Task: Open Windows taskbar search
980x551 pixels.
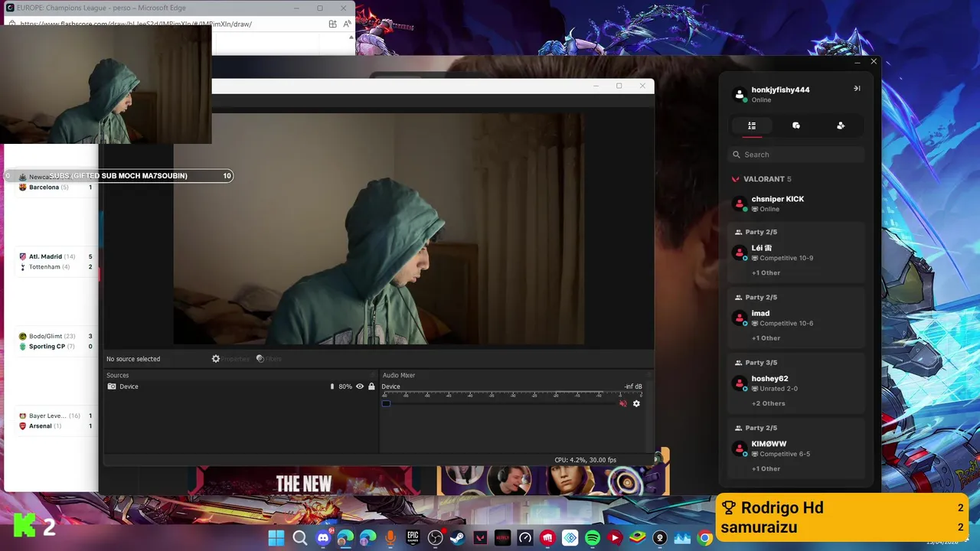Action: (299, 538)
